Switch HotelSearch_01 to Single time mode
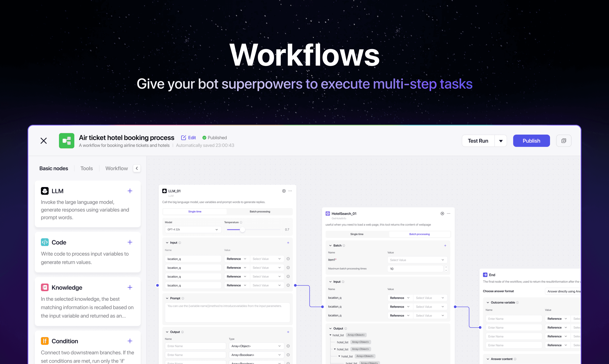 [357, 234]
